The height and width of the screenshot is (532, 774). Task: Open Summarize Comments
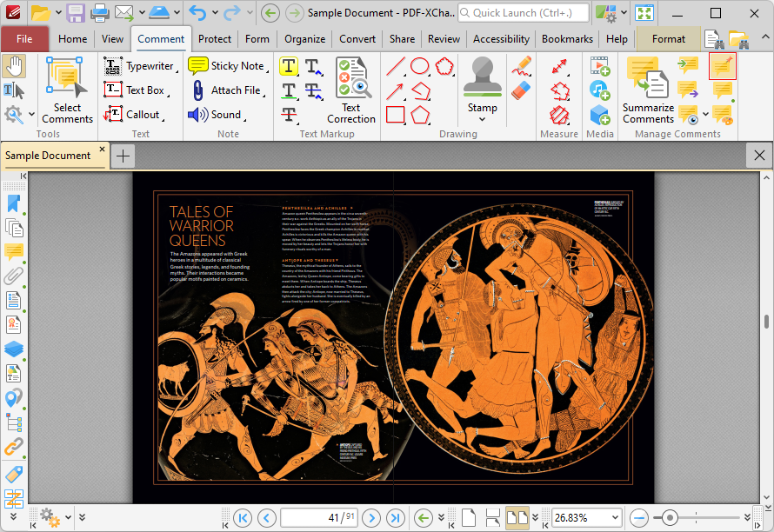648,90
